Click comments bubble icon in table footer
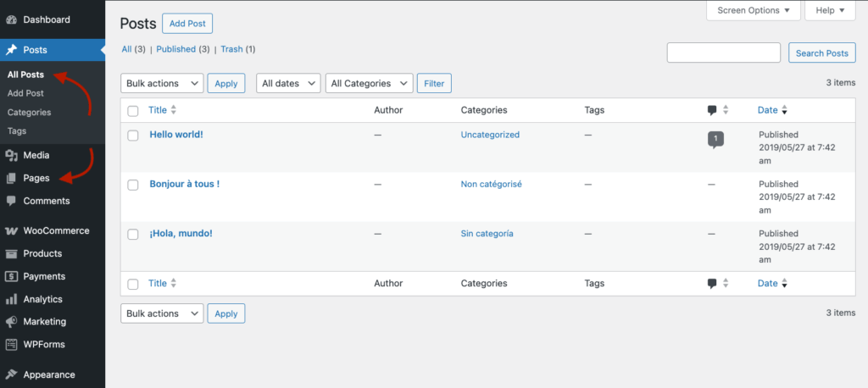Viewport: 868px width, 388px height. (x=712, y=284)
